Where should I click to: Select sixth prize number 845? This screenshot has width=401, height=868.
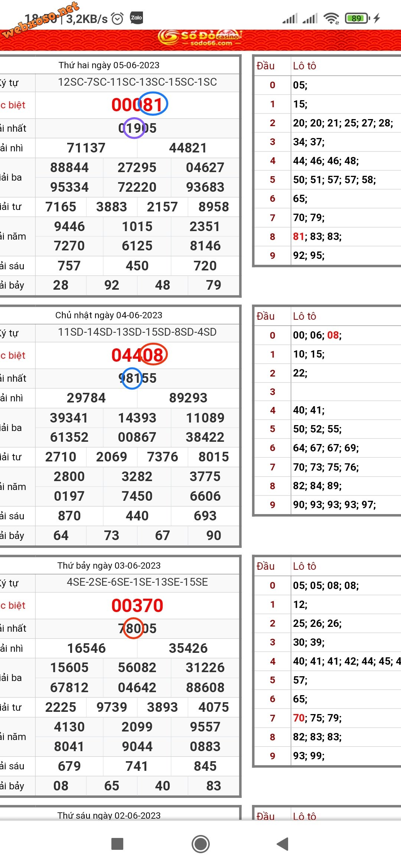[205, 766]
